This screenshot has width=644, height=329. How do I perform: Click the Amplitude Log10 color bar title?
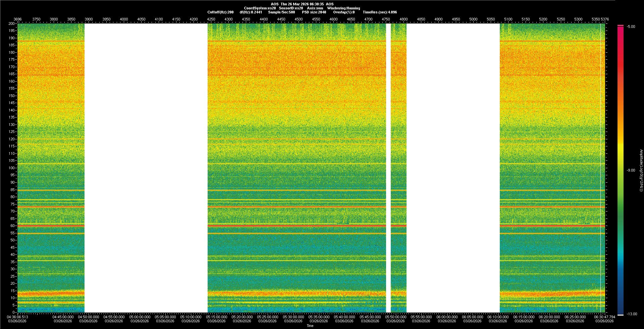[x=641, y=170]
